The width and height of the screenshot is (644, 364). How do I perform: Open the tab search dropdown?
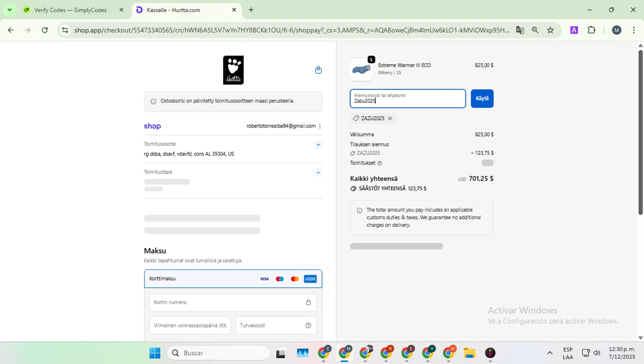click(9, 10)
